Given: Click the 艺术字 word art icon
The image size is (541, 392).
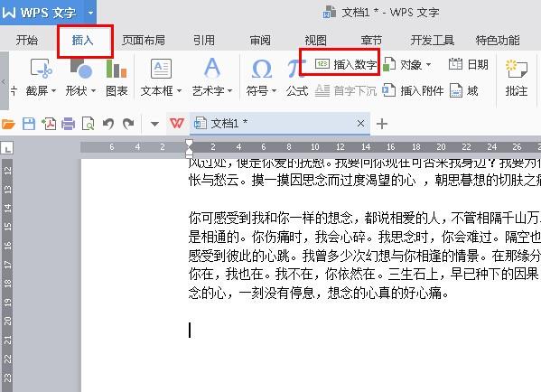Looking at the screenshot, I should pyautogui.click(x=212, y=68).
